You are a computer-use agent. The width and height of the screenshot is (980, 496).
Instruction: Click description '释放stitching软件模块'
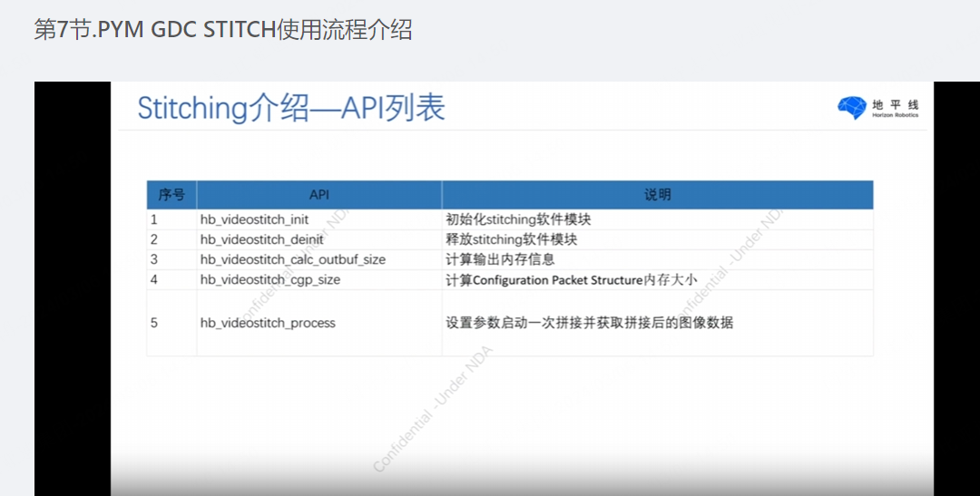(511, 239)
